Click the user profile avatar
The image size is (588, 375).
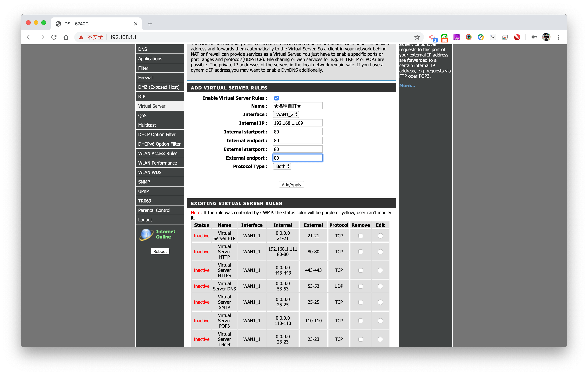pyautogui.click(x=546, y=37)
